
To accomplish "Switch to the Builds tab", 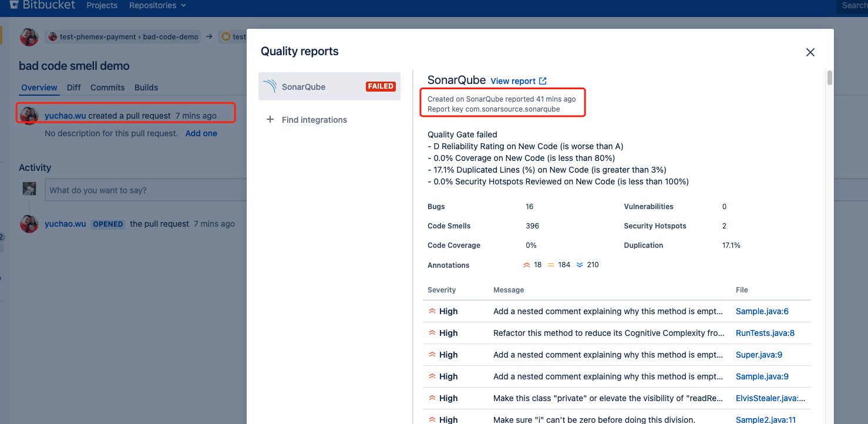I will [x=146, y=88].
